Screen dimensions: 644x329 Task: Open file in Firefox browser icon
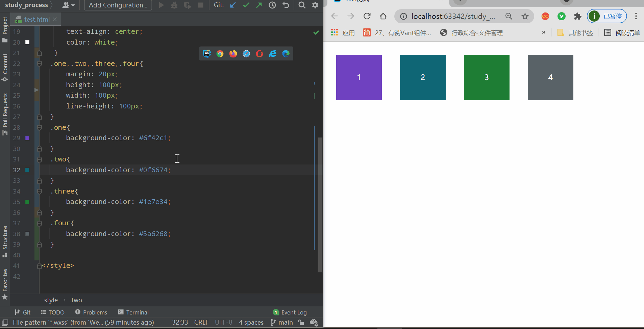233,54
